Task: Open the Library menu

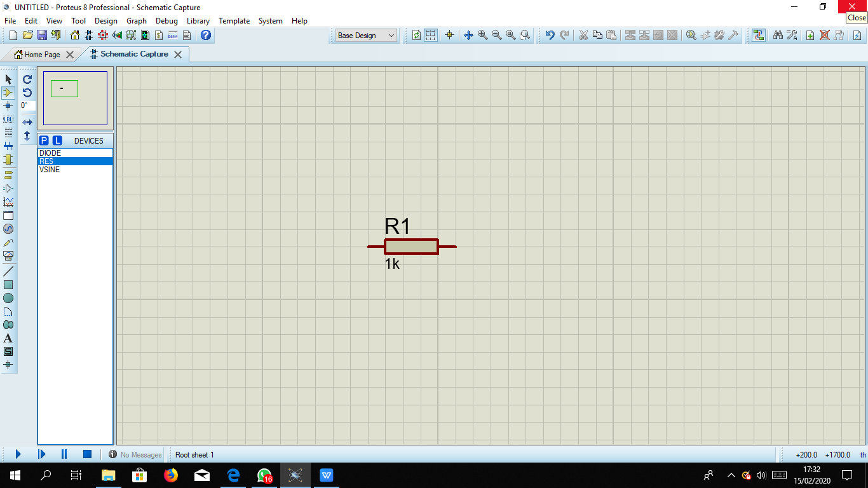Action: point(198,21)
